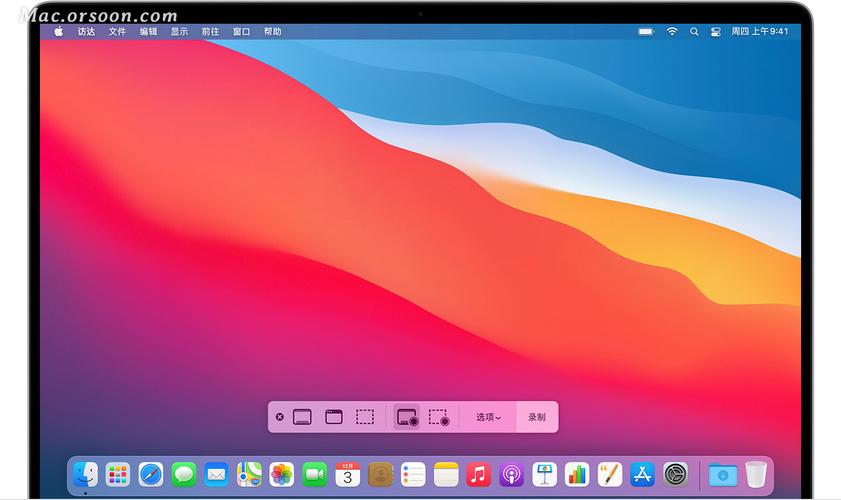The height and width of the screenshot is (500, 841).
Task: Choose the record selected portion mode
Action: click(439, 417)
